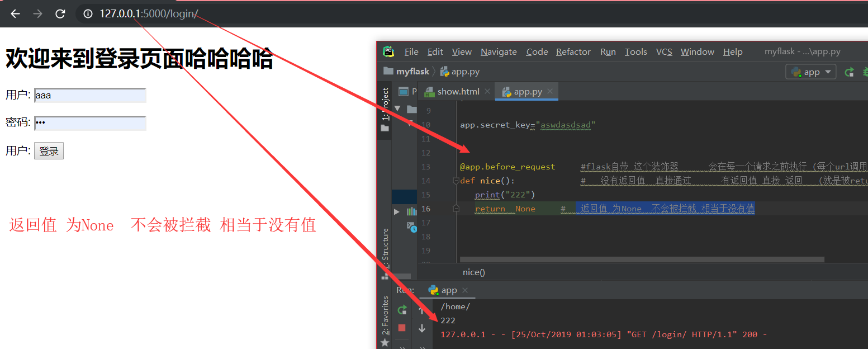Click the Favorites star icon

pyautogui.click(x=385, y=342)
